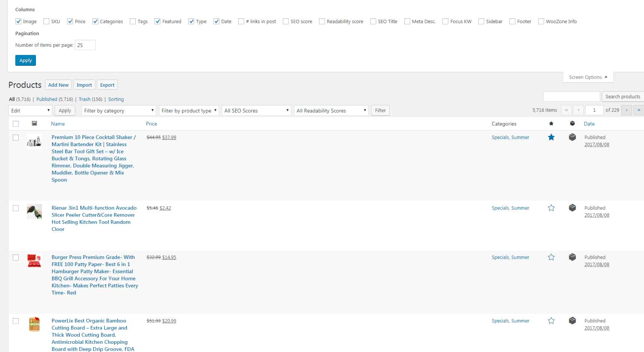Screen dimensions: 644x352
Task: Open the Filter by category dropdown
Action: tap(119, 111)
